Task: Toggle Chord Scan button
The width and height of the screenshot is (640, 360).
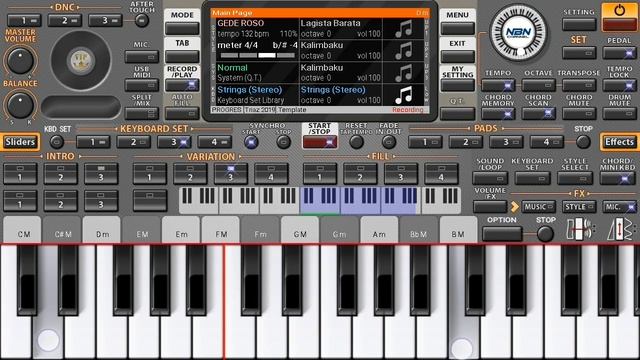Action: [x=538, y=113]
